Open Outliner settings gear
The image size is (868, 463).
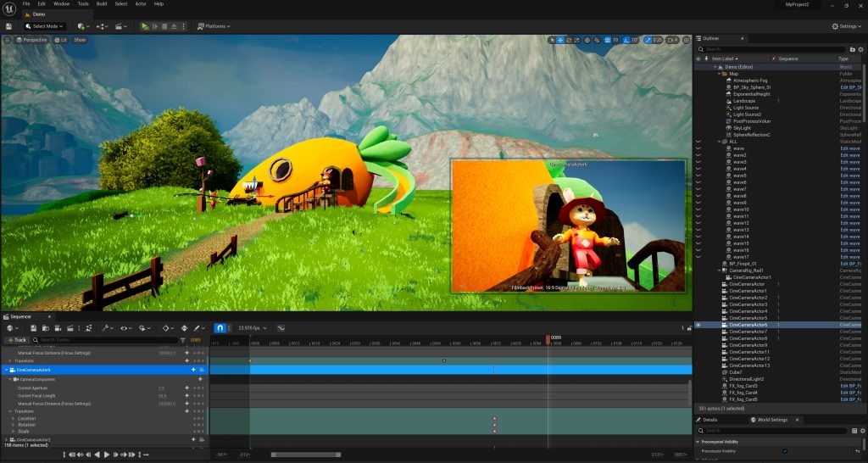[x=861, y=49]
